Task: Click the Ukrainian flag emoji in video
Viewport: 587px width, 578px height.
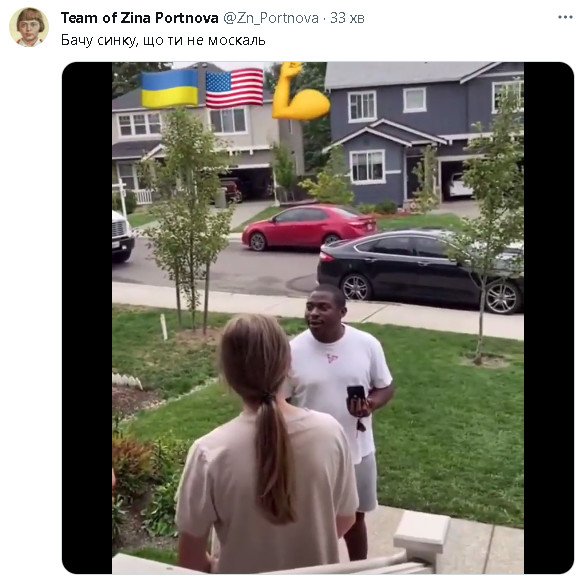Action: coord(170,88)
